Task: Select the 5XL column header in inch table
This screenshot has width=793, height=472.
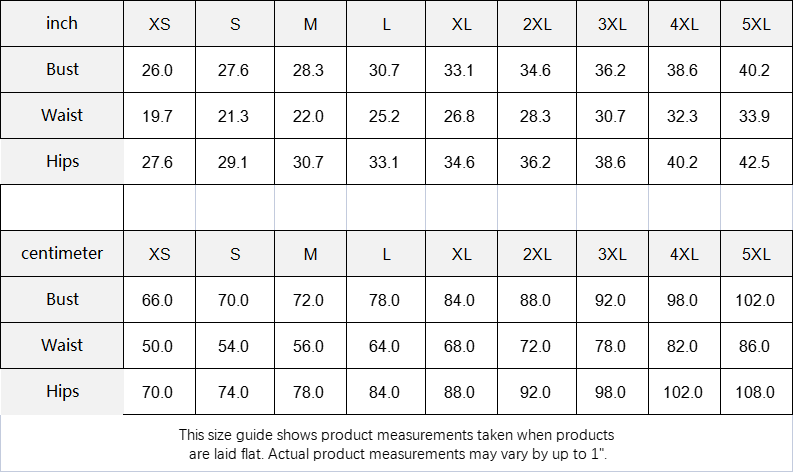Action: pyautogui.click(x=756, y=24)
